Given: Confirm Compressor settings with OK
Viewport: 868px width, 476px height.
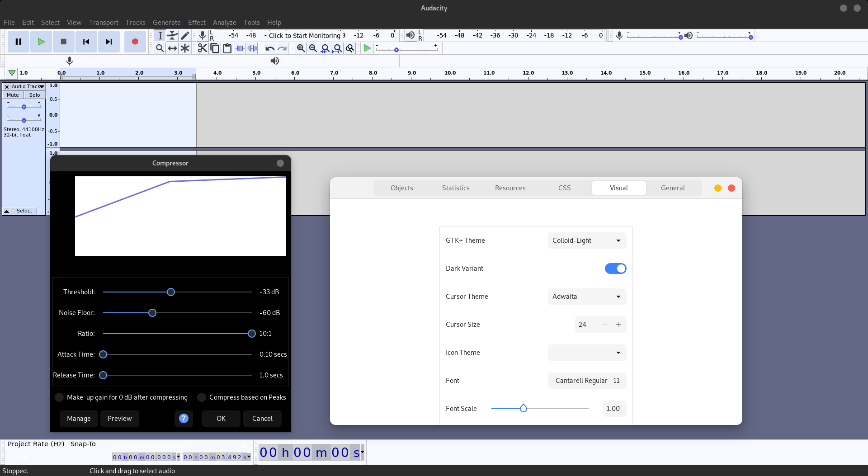Looking at the screenshot, I should [221, 418].
